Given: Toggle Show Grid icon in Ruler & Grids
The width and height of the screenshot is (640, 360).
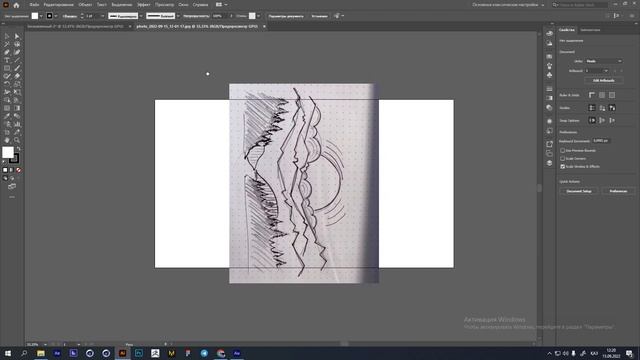Looking at the screenshot, I should tap(602, 95).
